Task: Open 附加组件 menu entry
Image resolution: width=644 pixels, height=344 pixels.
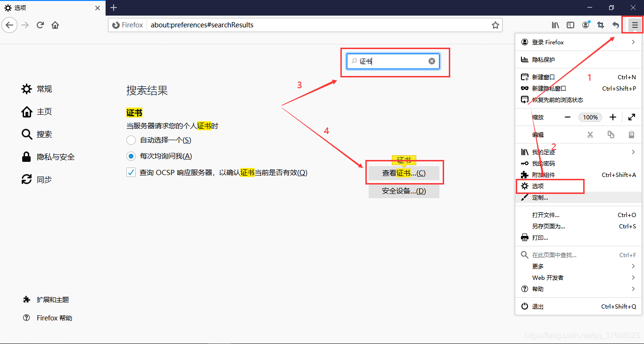Action: (578, 175)
